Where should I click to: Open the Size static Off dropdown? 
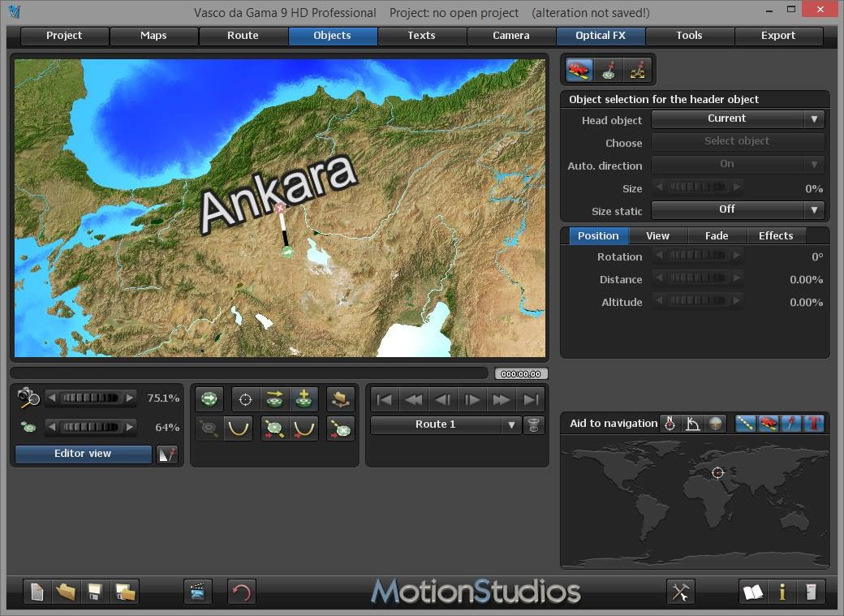738,209
